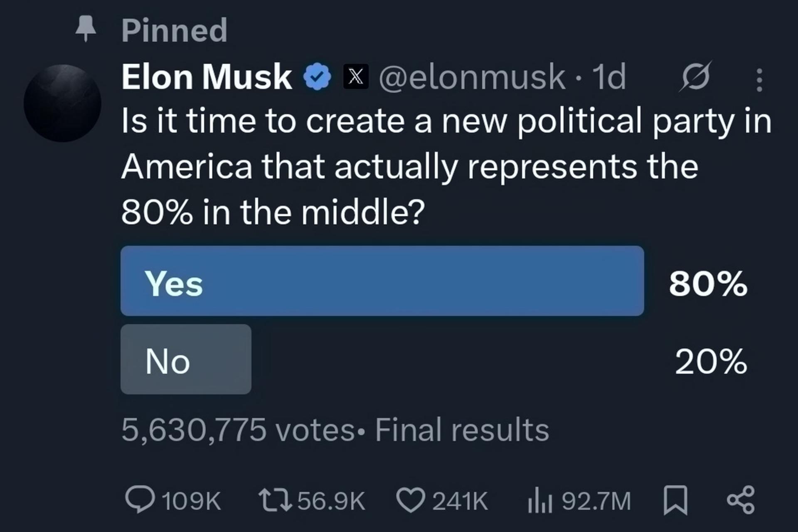View post analytics bar chart icon
The height and width of the screenshot is (532, 798).
click(540, 500)
